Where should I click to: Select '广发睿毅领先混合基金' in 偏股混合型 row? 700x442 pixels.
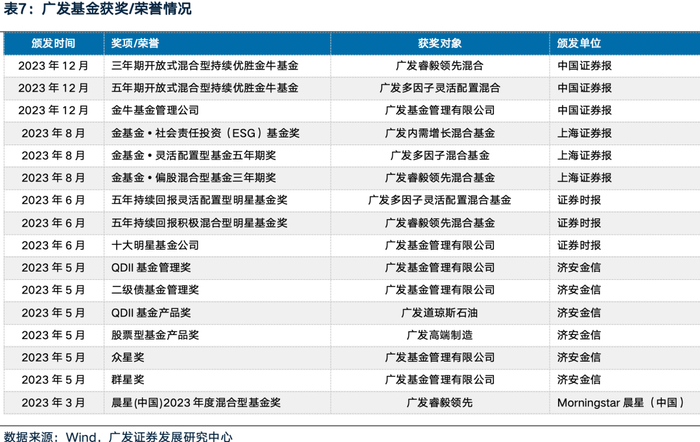(440, 178)
